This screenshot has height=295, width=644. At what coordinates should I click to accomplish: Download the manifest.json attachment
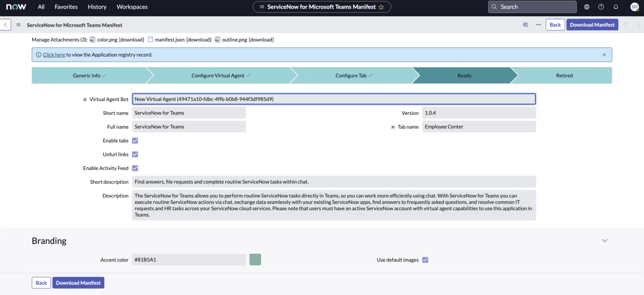pyautogui.click(x=199, y=40)
